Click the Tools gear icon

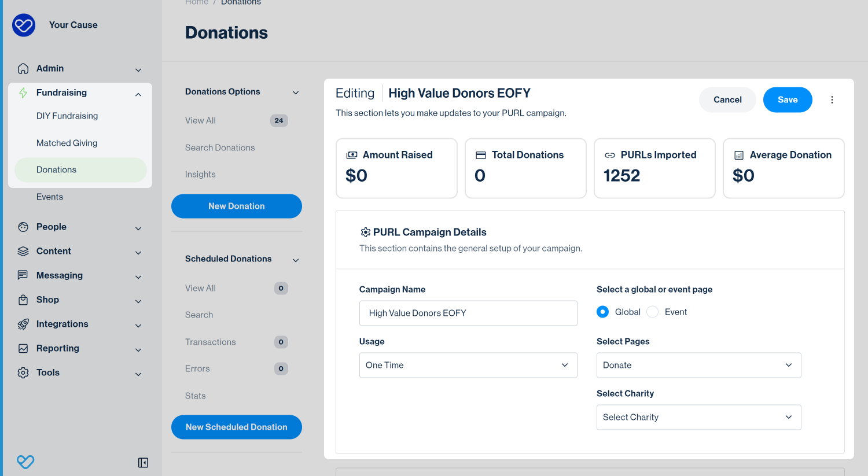[x=23, y=372]
